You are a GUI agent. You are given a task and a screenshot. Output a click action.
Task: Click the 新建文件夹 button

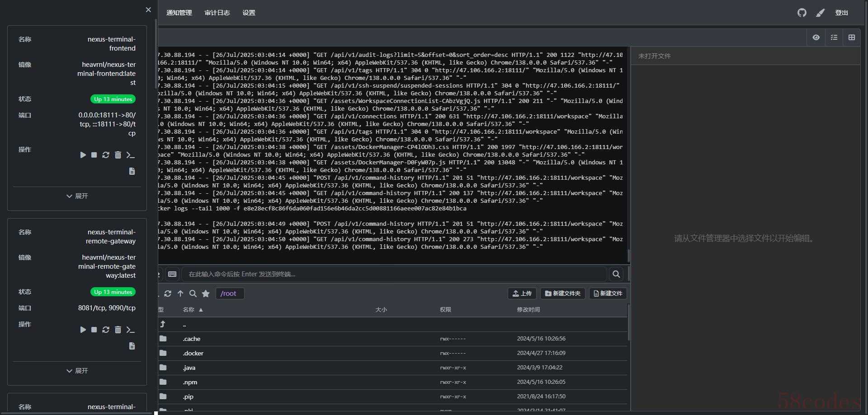point(563,294)
